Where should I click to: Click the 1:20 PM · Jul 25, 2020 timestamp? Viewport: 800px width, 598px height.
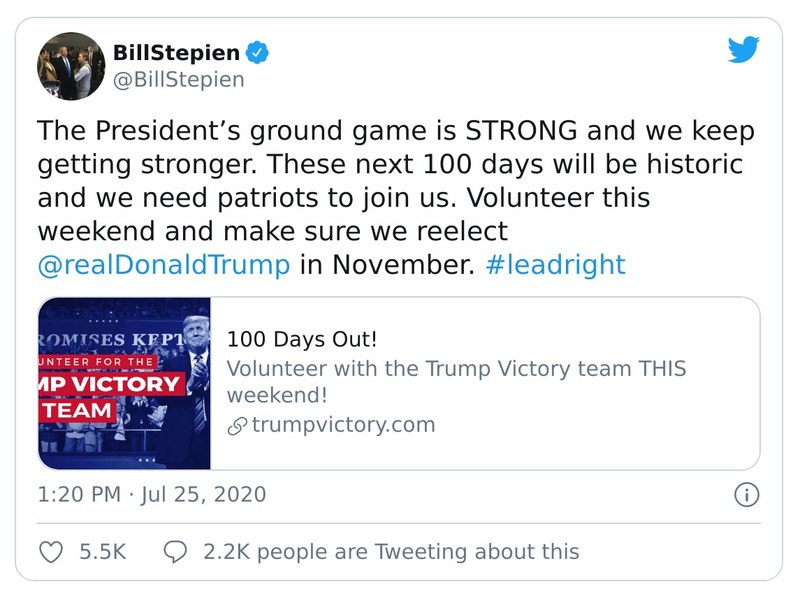point(152,494)
